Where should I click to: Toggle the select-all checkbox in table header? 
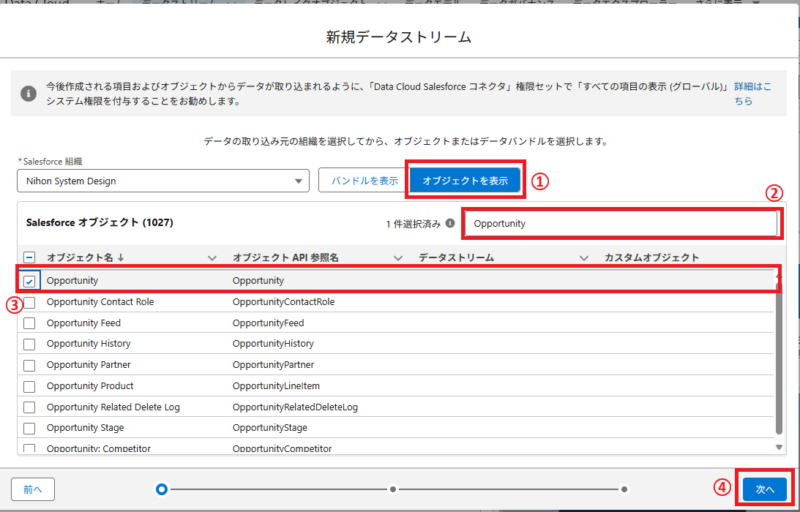click(29, 258)
